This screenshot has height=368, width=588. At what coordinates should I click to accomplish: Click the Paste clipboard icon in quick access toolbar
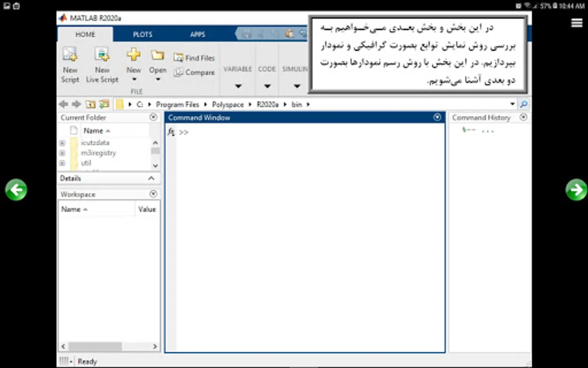coord(290,34)
